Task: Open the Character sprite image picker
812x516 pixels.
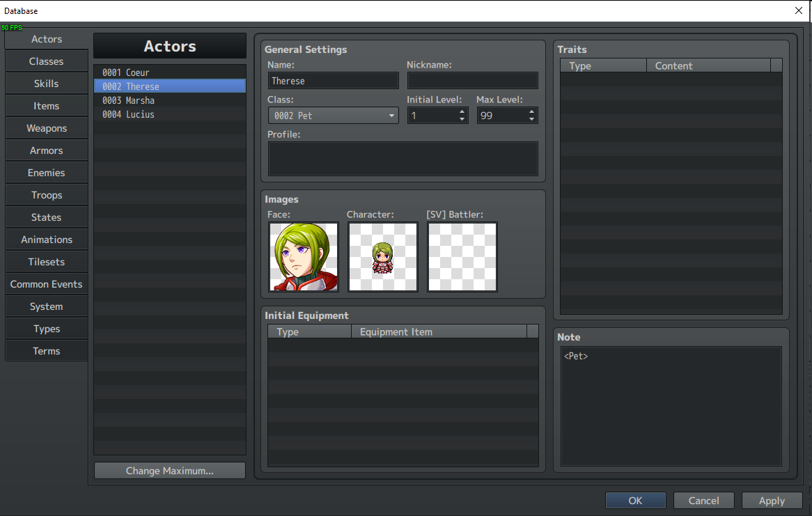Action: point(383,257)
